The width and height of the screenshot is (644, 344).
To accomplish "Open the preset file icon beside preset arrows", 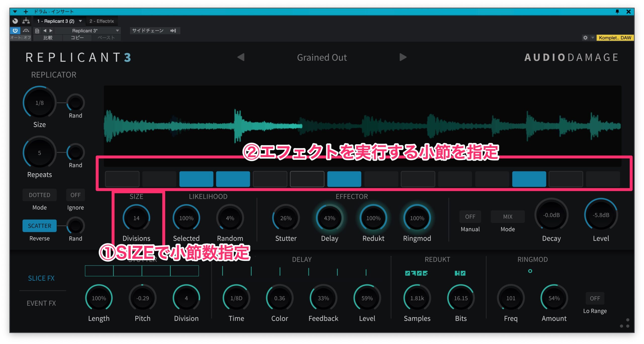I will pyautogui.click(x=37, y=31).
